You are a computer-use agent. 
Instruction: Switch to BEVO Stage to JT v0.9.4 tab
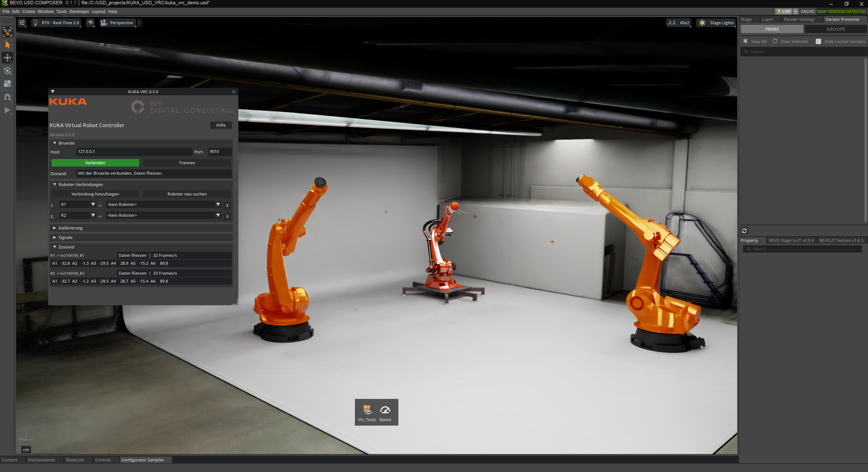[791, 241]
